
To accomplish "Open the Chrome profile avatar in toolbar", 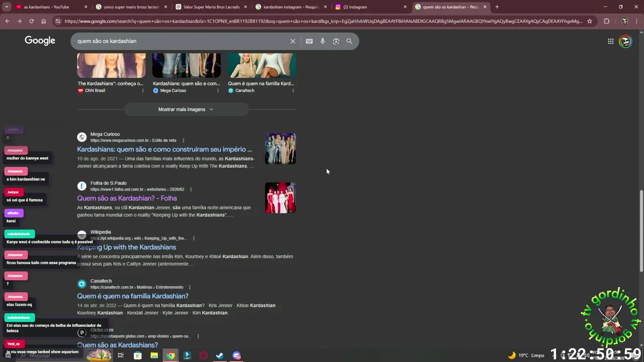I will point(624,21).
